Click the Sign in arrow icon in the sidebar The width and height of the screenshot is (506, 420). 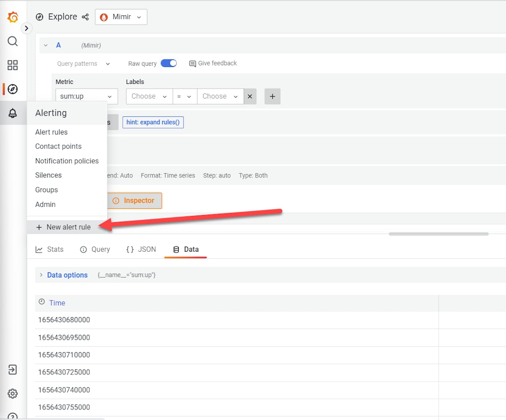pyautogui.click(x=13, y=370)
